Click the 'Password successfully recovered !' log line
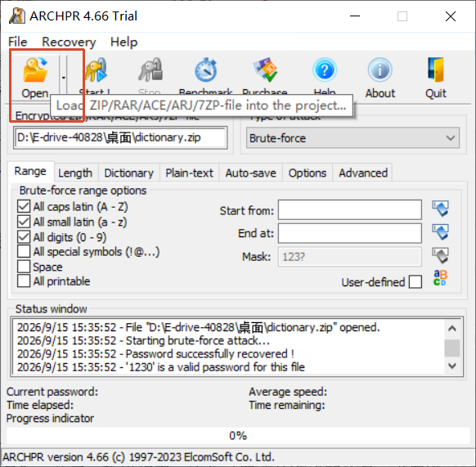Screen dimensions: 476x467 click(155, 354)
